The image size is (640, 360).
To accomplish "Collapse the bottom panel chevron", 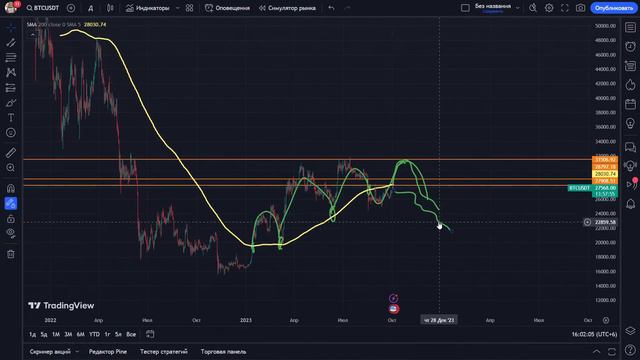I will pos(596,351).
